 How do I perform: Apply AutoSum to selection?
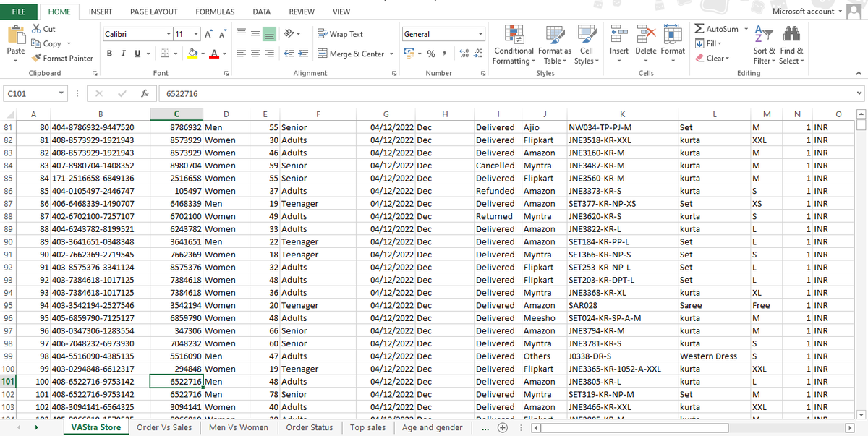click(x=720, y=29)
